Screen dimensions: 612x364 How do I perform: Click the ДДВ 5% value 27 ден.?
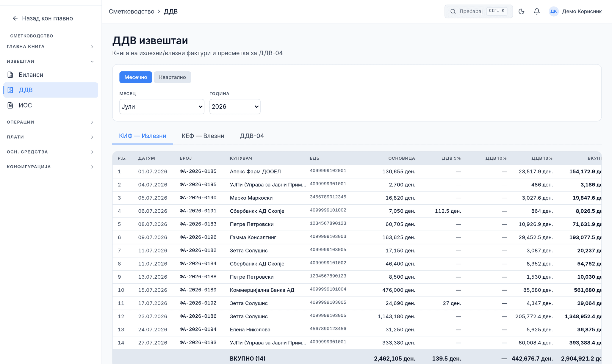tap(452, 303)
